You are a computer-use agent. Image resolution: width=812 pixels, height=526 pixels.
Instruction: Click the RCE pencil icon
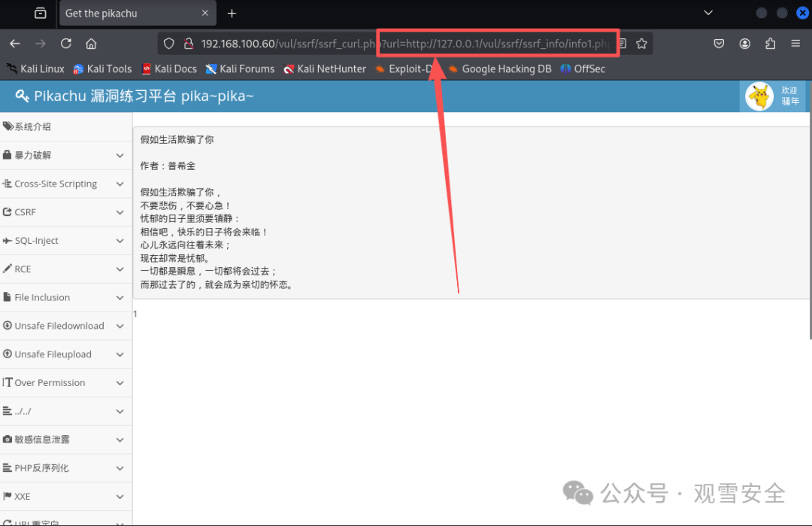point(8,269)
